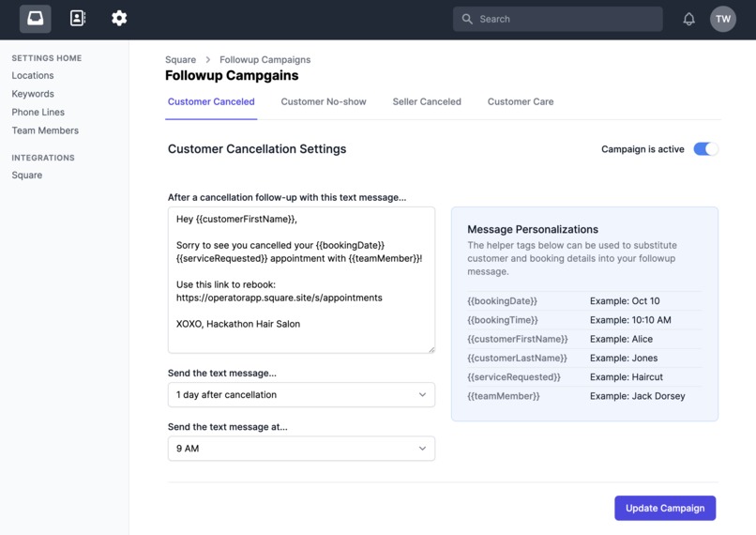Image resolution: width=756 pixels, height=535 pixels.
Task: Go to Locations in the sidebar
Action: tap(33, 75)
